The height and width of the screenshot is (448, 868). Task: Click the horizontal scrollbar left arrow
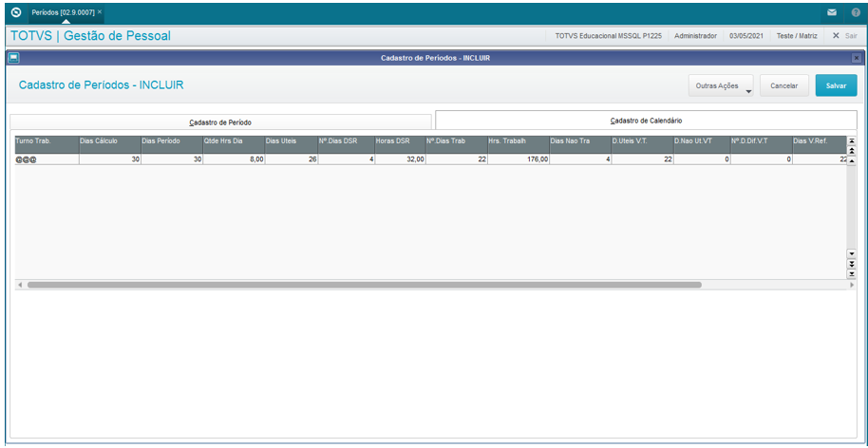click(20, 285)
